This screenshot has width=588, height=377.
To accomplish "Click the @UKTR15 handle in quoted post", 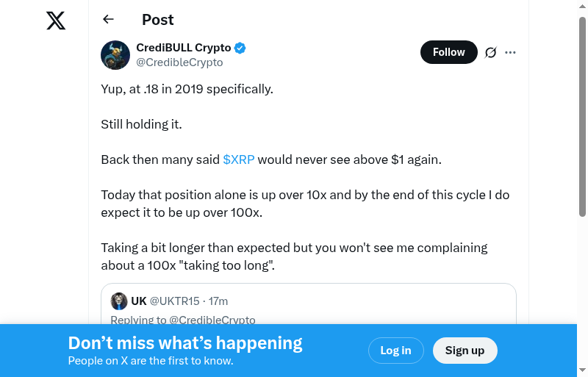I will coord(175,301).
